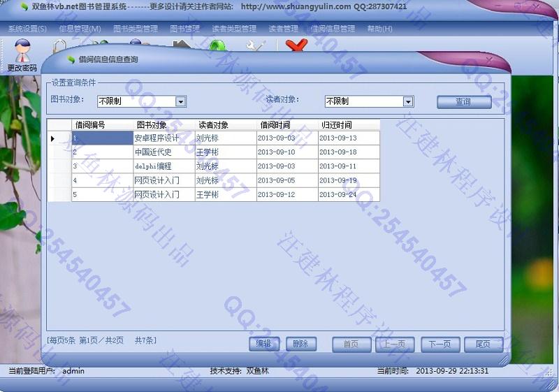Click the red X exit toolbar icon

pos(296,46)
